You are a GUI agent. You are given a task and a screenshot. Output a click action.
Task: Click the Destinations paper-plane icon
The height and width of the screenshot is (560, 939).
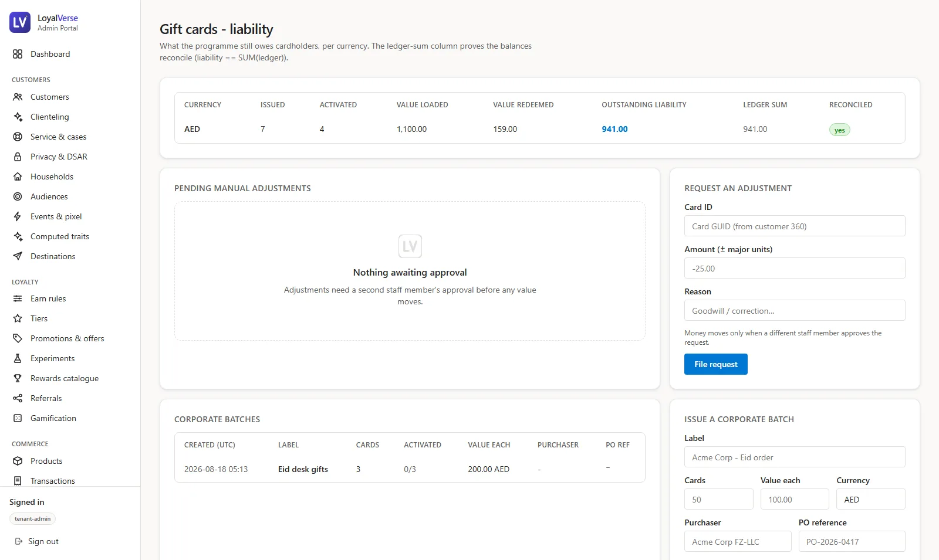click(x=18, y=256)
